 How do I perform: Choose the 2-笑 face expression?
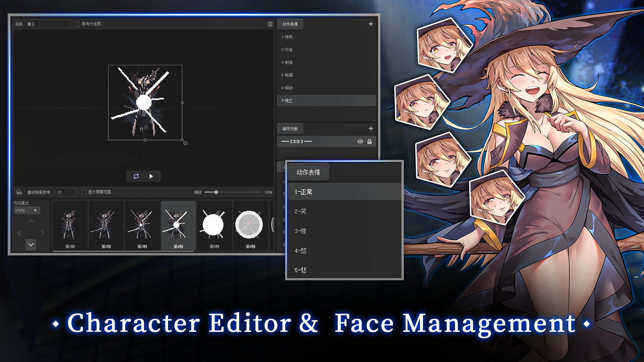[301, 212]
